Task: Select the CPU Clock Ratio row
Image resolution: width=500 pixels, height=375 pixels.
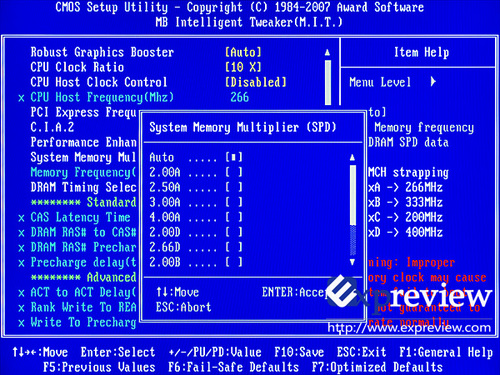Action: pyautogui.click(x=146, y=67)
